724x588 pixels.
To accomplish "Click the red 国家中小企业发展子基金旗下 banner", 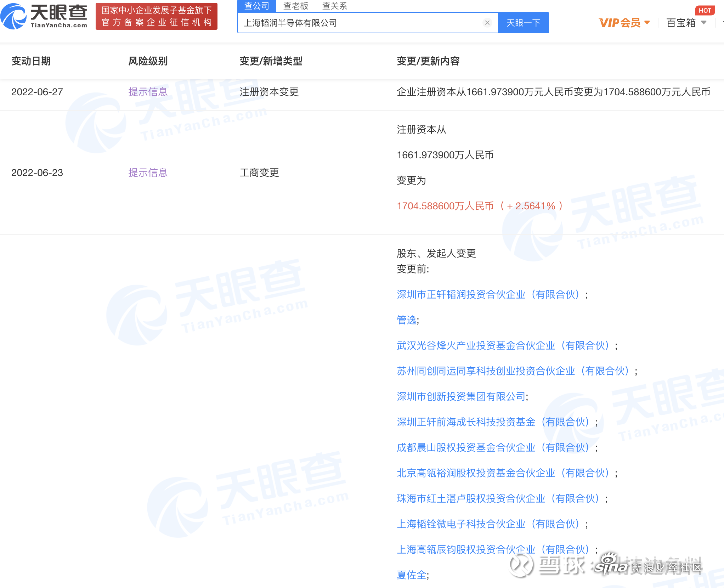I will point(157,16).
